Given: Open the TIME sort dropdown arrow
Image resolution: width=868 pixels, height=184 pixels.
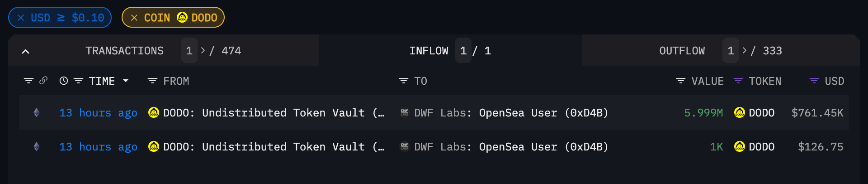Looking at the screenshot, I should point(126,81).
